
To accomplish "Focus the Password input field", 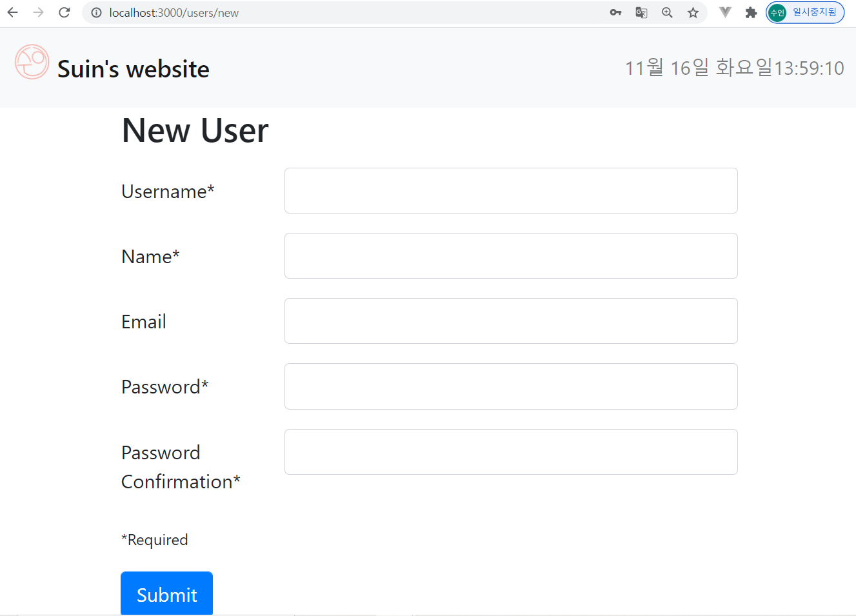I will pos(511,386).
